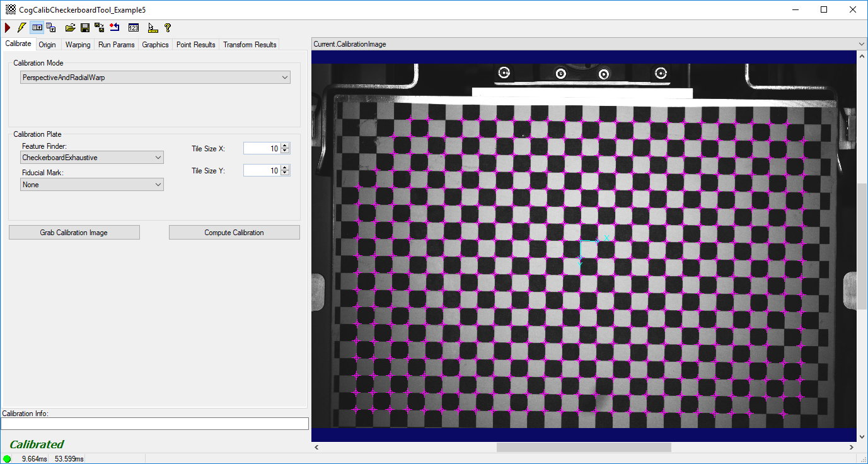This screenshot has height=464, width=868.
Task: Open the Warping tab
Action: 78,45
